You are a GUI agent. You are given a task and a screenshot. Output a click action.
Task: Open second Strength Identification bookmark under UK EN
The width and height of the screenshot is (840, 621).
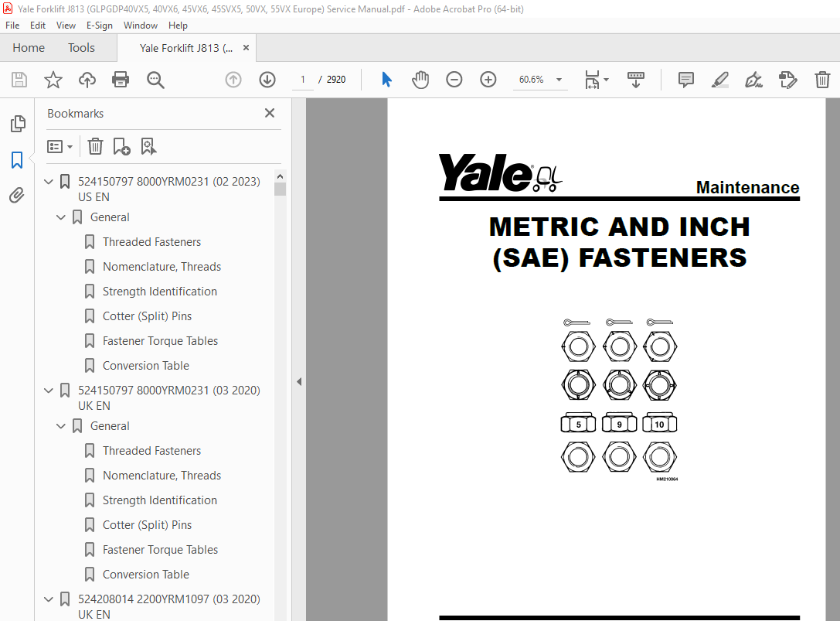pos(160,500)
